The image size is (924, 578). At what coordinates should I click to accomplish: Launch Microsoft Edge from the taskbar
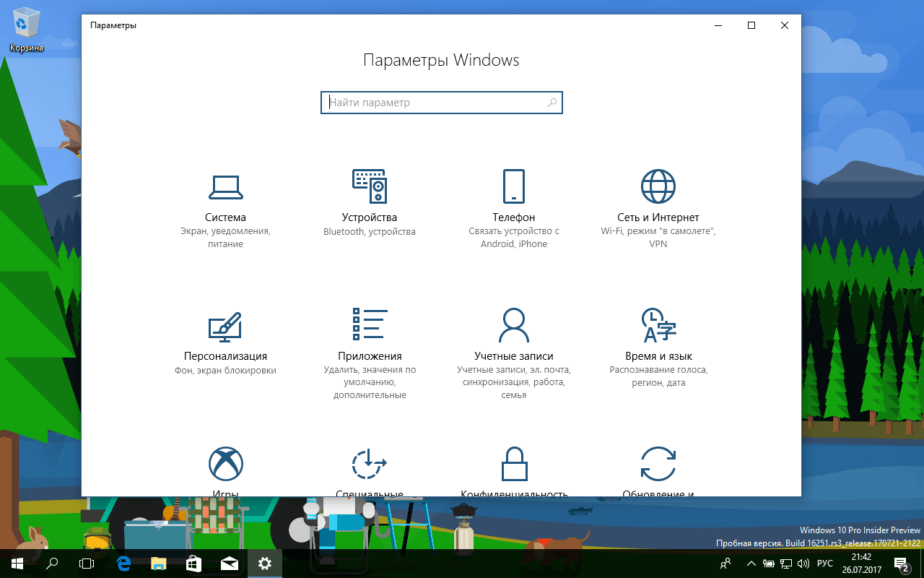coord(123,563)
